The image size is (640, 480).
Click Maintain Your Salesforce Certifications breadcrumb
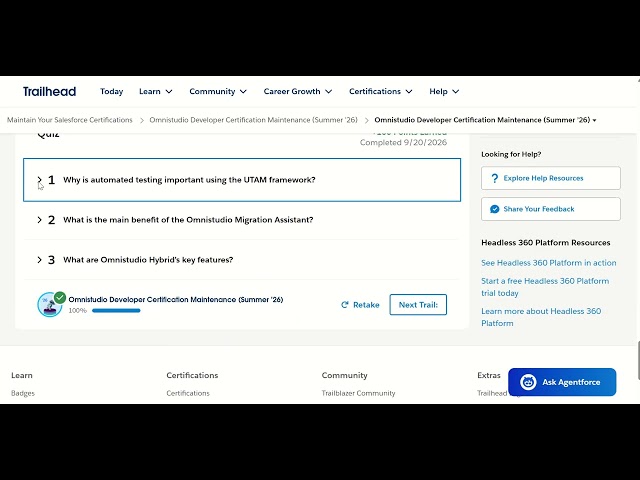coord(70,120)
